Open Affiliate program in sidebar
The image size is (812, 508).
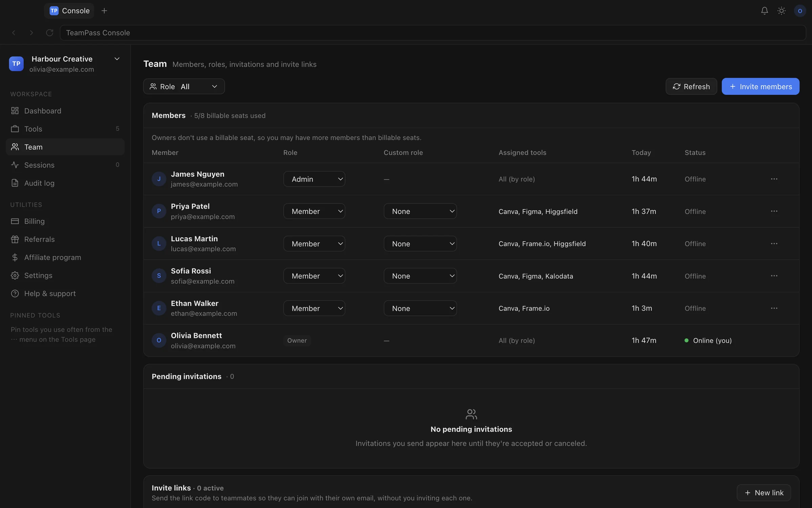pyautogui.click(x=65, y=257)
